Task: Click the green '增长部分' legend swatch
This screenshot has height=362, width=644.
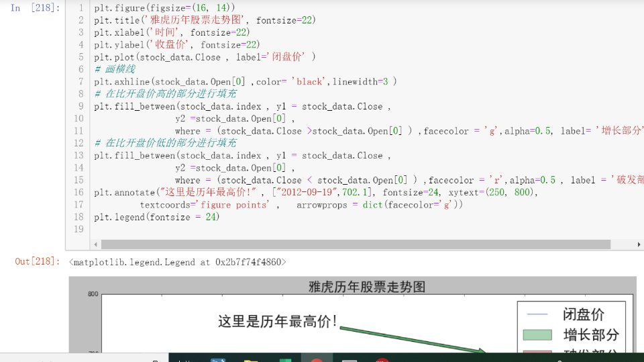Action: [x=537, y=335]
